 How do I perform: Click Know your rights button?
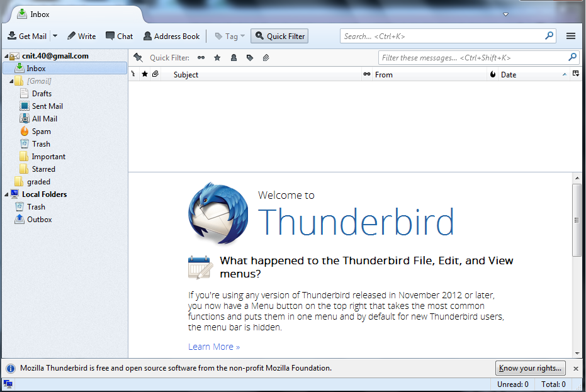[531, 368]
